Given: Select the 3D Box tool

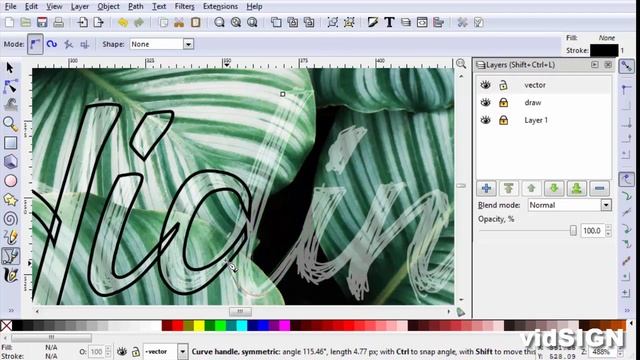Looking at the screenshot, I should 10,162.
